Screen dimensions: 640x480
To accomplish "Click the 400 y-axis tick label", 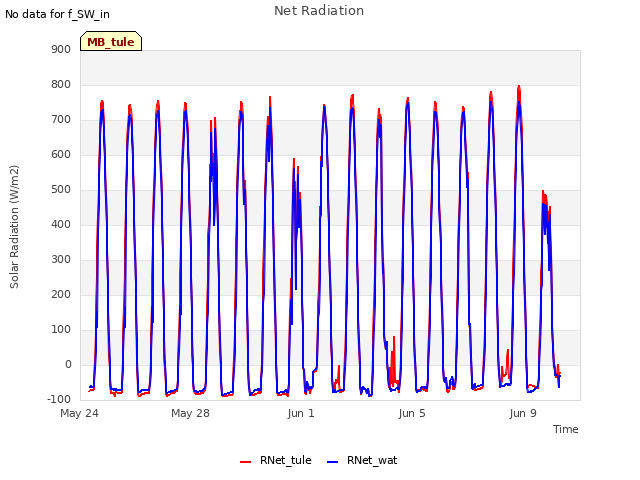I will coord(61,224).
